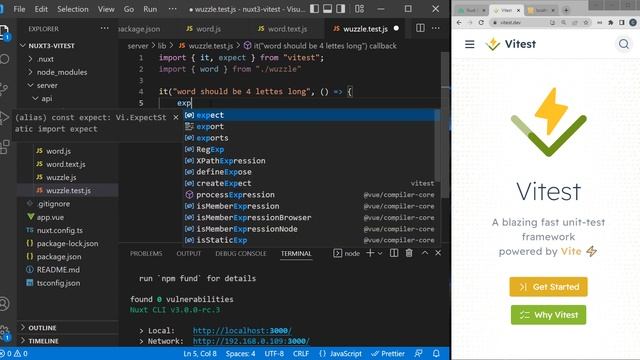Close the hover details popup

coord(176,118)
